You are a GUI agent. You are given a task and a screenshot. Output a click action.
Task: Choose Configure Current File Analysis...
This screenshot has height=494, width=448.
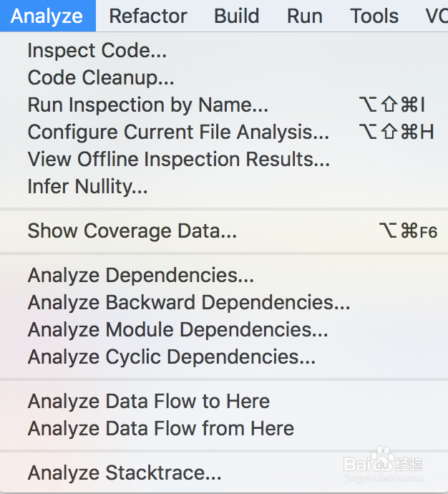[178, 132]
